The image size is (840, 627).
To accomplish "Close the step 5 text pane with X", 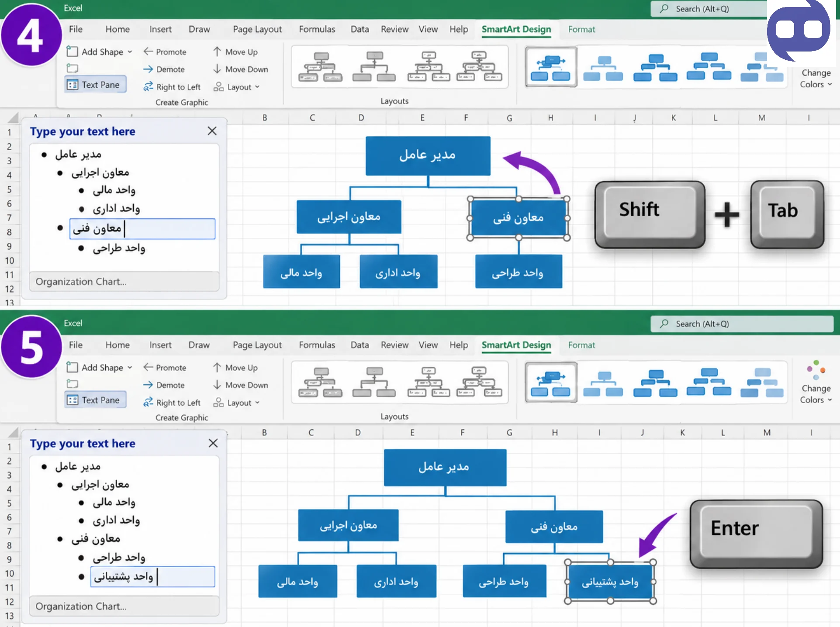I will [213, 443].
